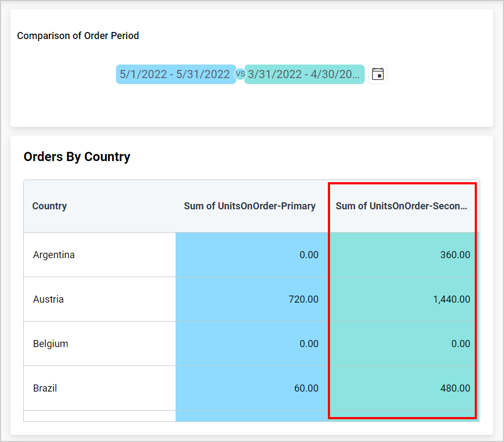The image size is (504, 442).
Task: Click the secondary date range starting 3/31/2022
Action: coord(303,74)
